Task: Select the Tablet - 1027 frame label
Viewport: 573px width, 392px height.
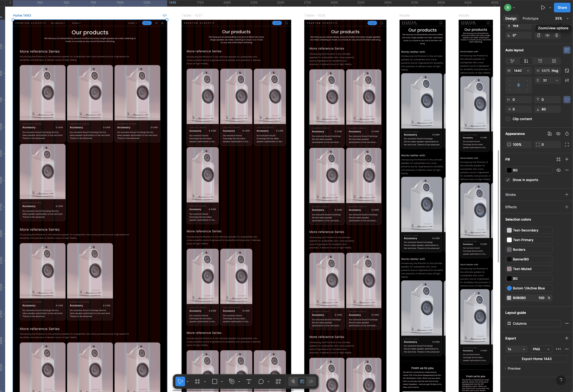Action: (x=192, y=15)
